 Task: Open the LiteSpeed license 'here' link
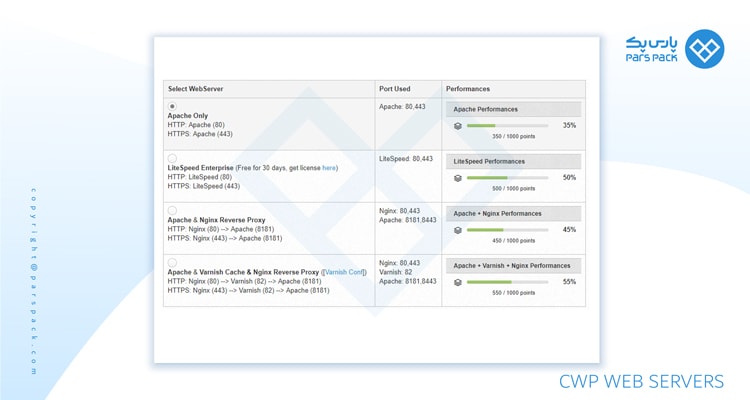(329, 168)
